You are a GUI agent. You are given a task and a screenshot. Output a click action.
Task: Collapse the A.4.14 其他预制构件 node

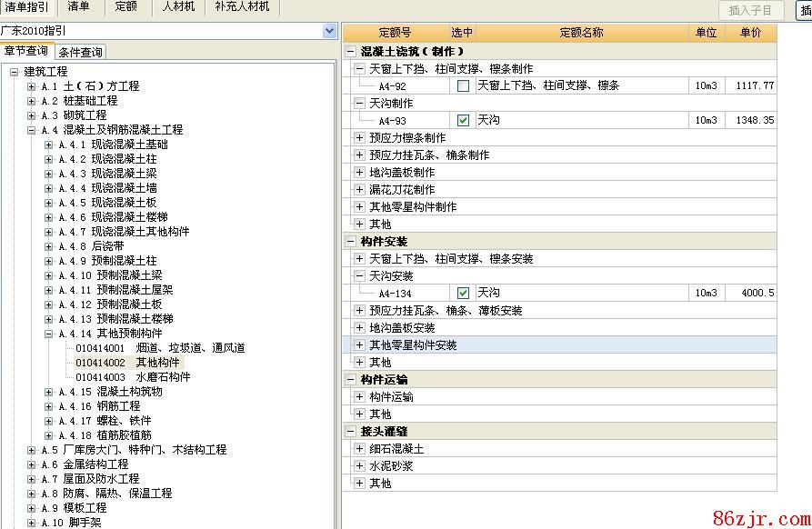[x=49, y=334]
